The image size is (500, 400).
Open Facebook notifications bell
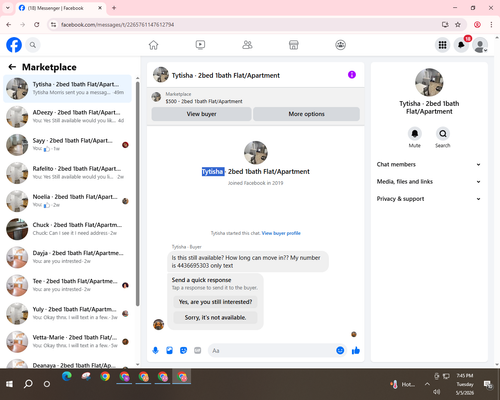pyautogui.click(x=461, y=45)
